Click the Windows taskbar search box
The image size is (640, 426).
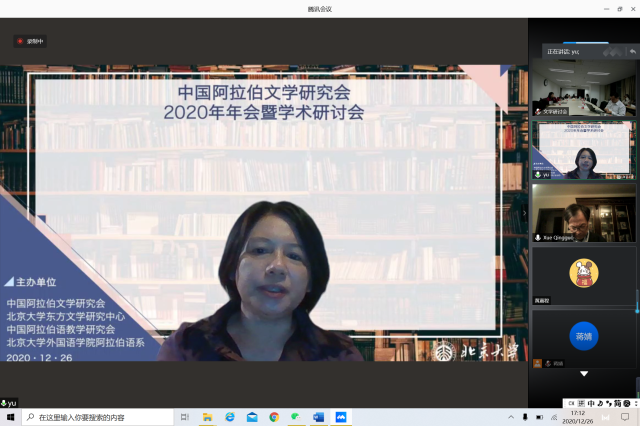coord(95,417)
